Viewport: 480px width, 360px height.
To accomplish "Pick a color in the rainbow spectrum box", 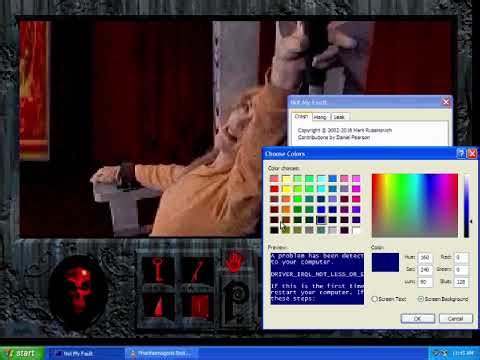I will tap(415, 205).
